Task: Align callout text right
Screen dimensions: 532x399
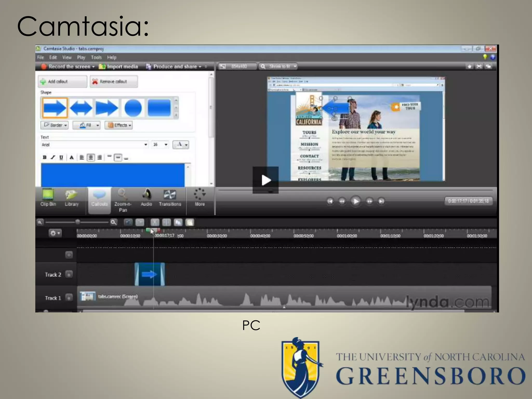Action: pyautogui.click(x=99, y=157)
